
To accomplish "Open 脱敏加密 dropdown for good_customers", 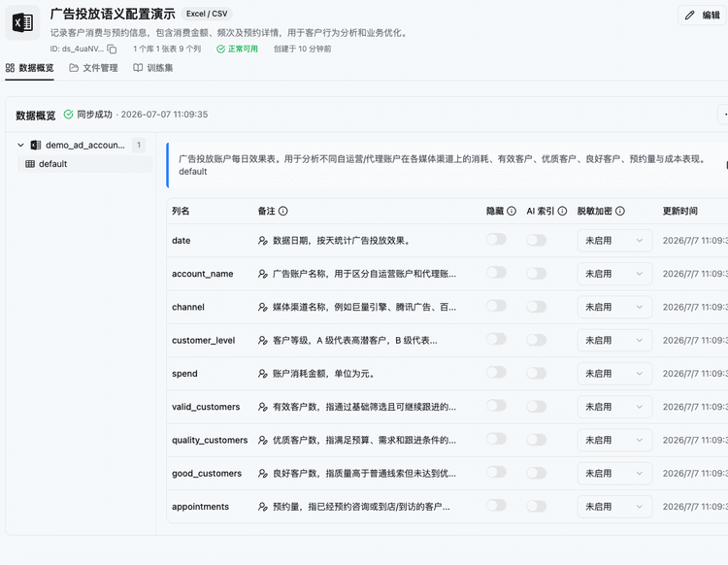I will tap(614, 474).
